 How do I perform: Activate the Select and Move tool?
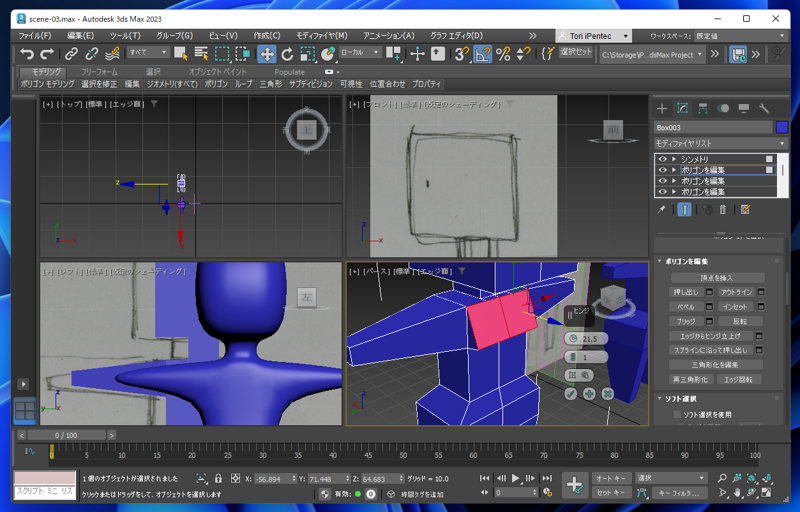coord(266,54)
